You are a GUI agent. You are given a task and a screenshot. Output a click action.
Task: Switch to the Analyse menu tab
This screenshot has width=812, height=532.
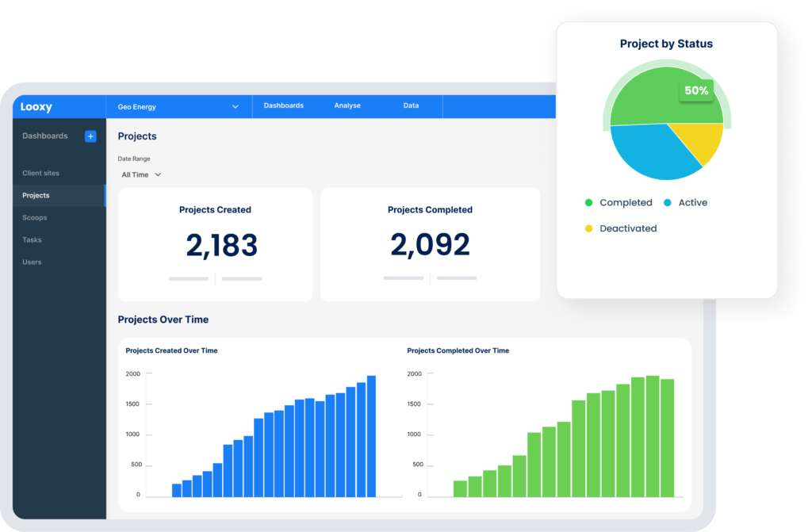click(347, 105)
